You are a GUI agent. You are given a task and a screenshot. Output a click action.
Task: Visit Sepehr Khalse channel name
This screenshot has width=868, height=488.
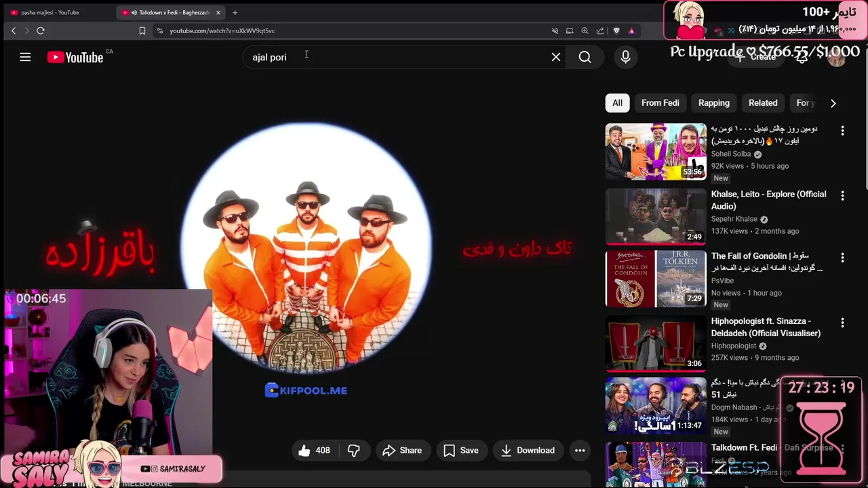point(734,219)
